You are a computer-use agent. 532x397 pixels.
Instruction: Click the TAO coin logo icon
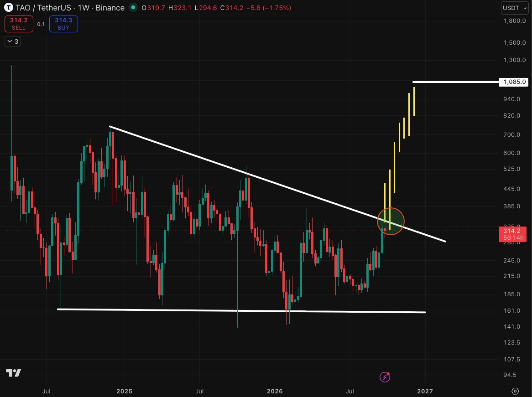coord(8,7)
